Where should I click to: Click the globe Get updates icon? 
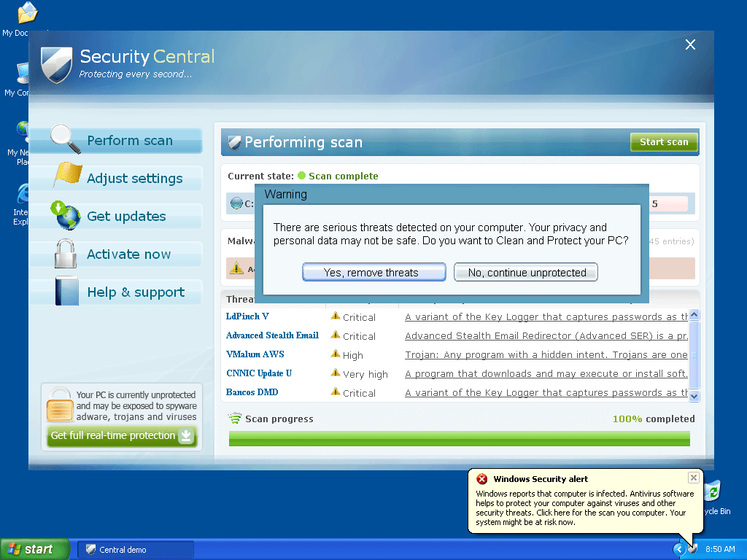click(x=66, y=215)
